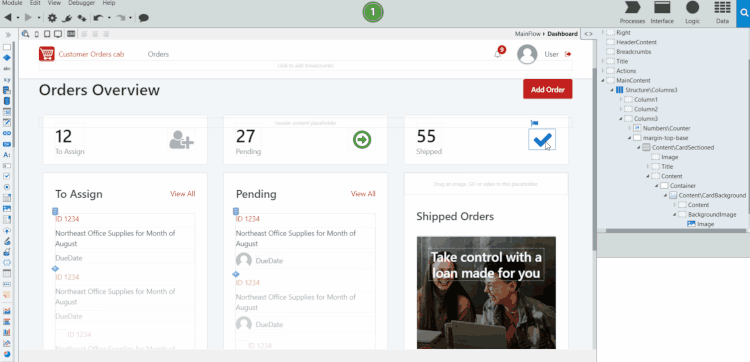The image size is (750, 362).
Task: Switch to the Data tab
Action: pos(722,12)
